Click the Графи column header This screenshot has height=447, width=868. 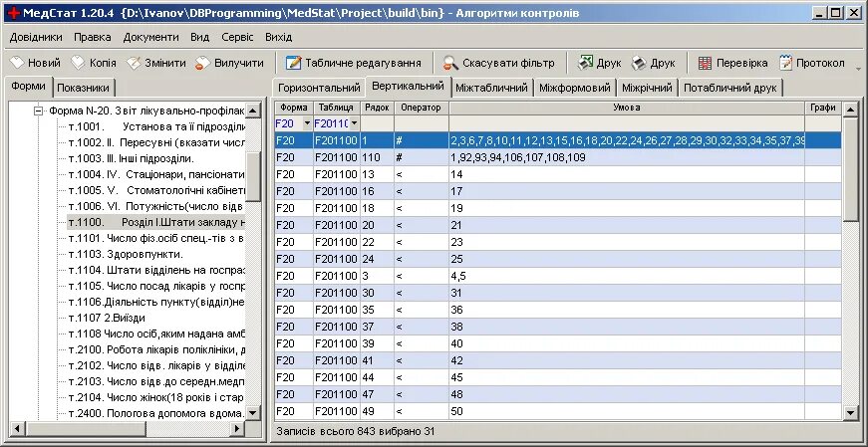click(822, 108)
